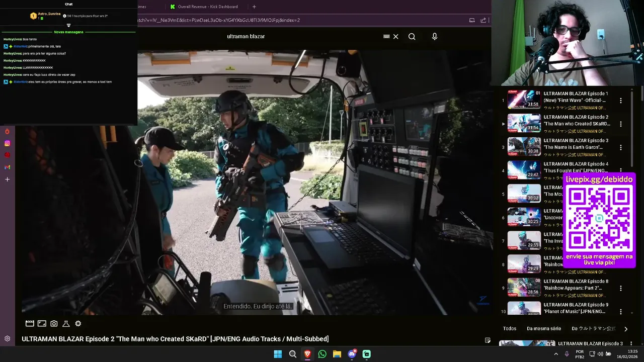Open options menu for Episode 1 playlist item

(x=620, y=101)
